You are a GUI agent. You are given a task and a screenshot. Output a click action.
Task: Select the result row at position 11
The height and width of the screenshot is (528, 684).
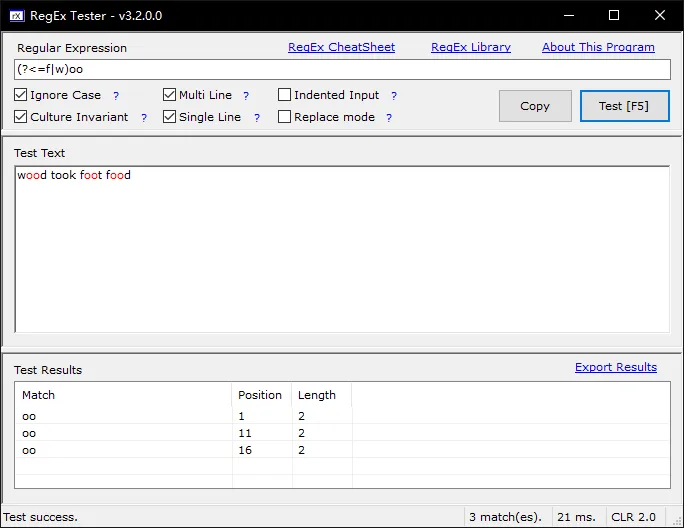coord(342,433)
